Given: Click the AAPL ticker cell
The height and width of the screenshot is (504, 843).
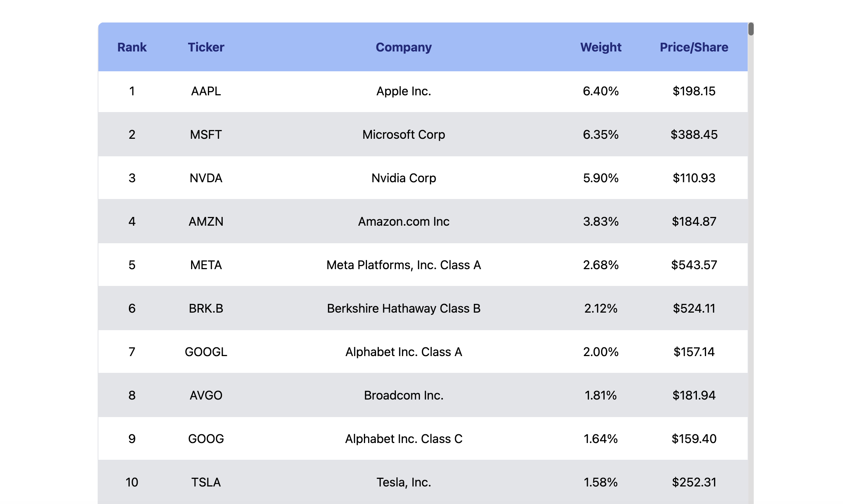Looking at the screenshot, I should [206, 91].
